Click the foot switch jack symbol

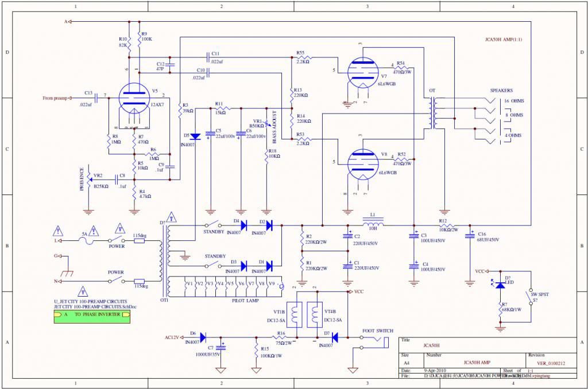pos(376,342)
